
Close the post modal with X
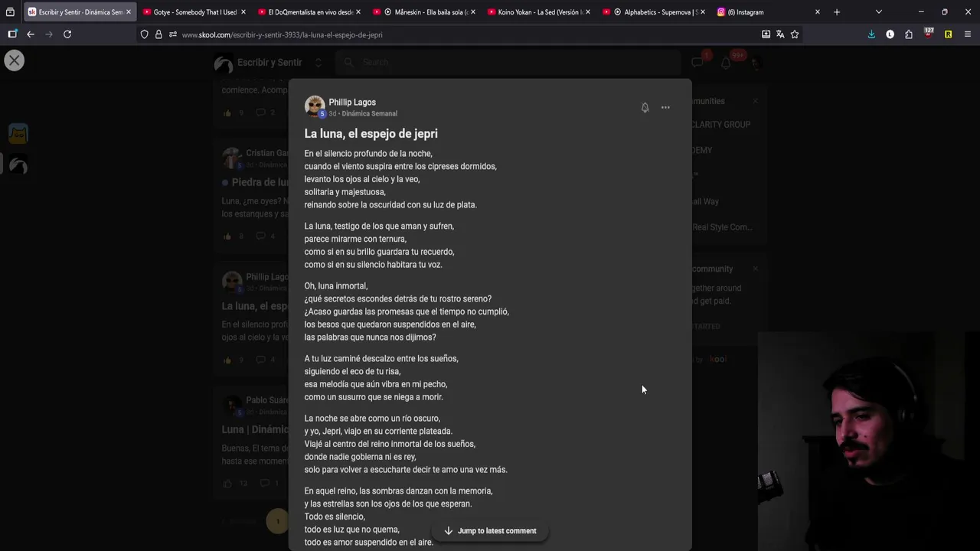[x=15, y=60]
